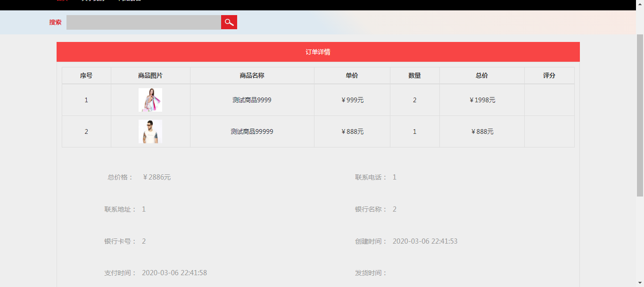Click the 搜索 label beside the search box
Viewport: 644px width, 287px height.
55,22
